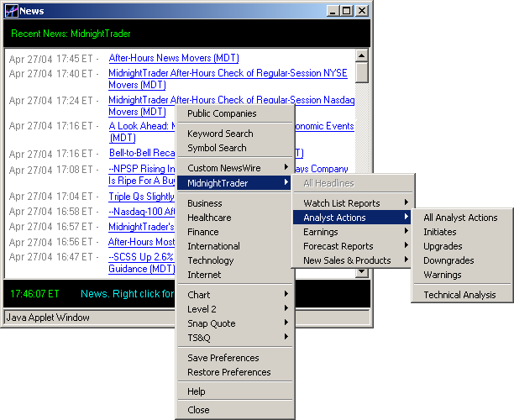
Task: Select Healthcare news category
Action: (x=209, y=218)
